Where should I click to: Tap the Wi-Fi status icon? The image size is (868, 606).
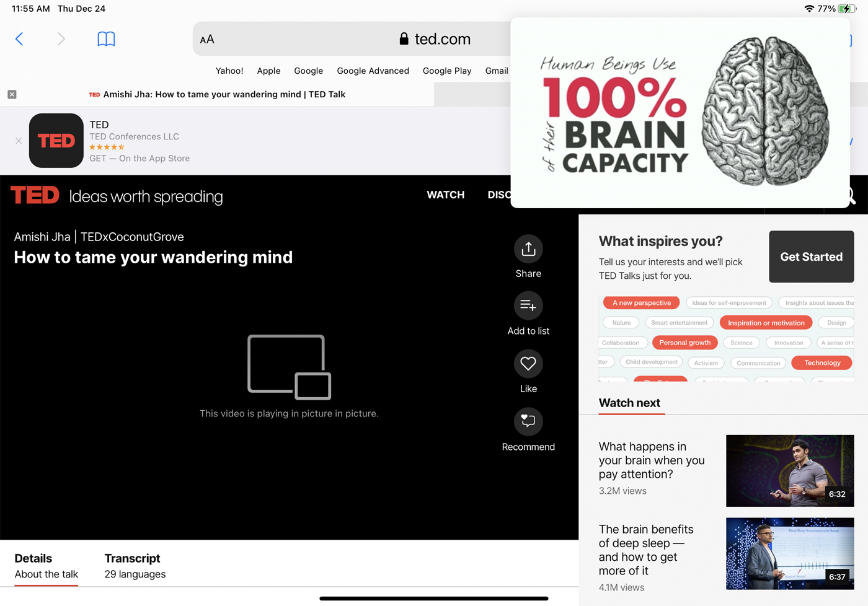(809, 9)
